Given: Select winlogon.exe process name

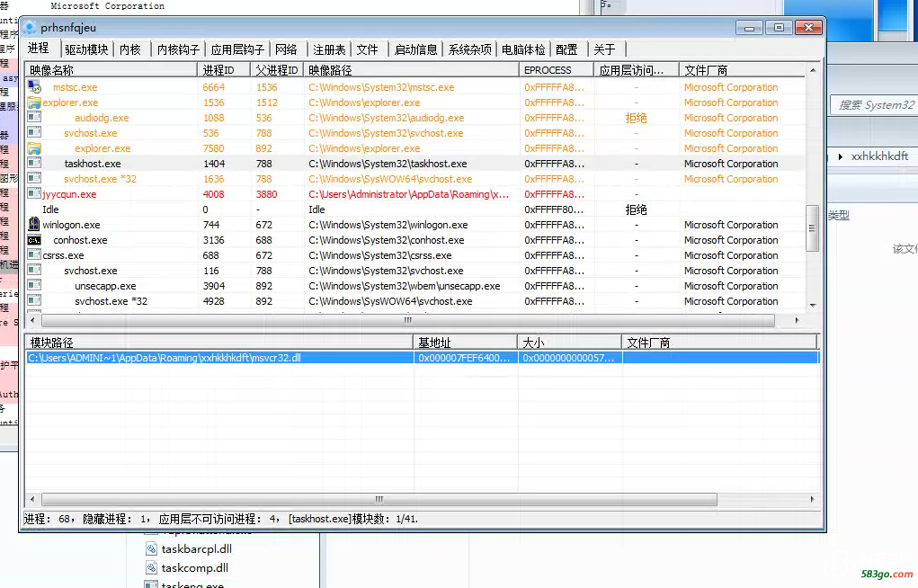Looking at the screenshot, I should [x=71, y=224].
